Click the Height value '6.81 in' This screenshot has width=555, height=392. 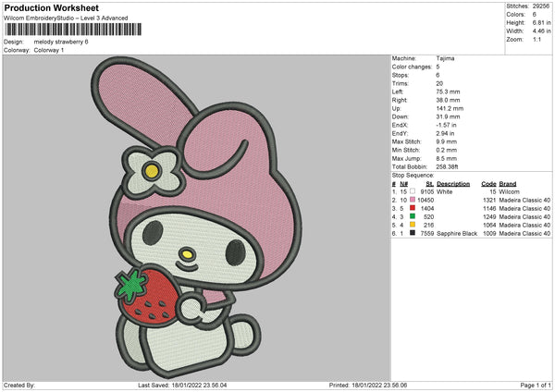541,22
